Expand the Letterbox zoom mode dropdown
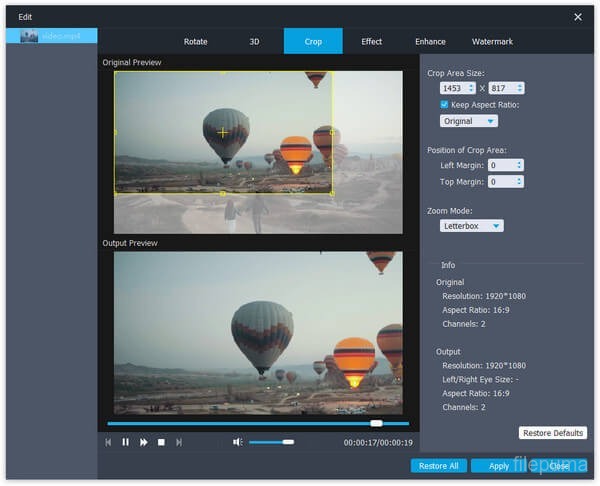Viewport: 600px width, 486px height. pos(472,226)
